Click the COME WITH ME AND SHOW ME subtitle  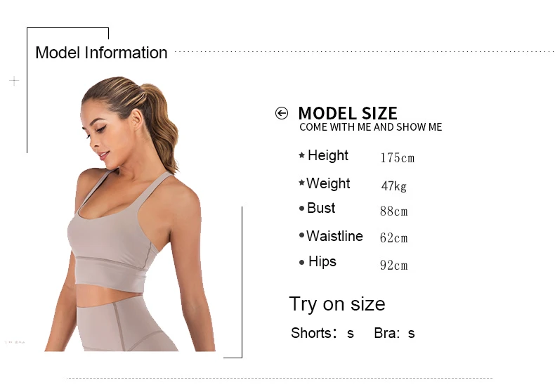[x=371, y=127]
